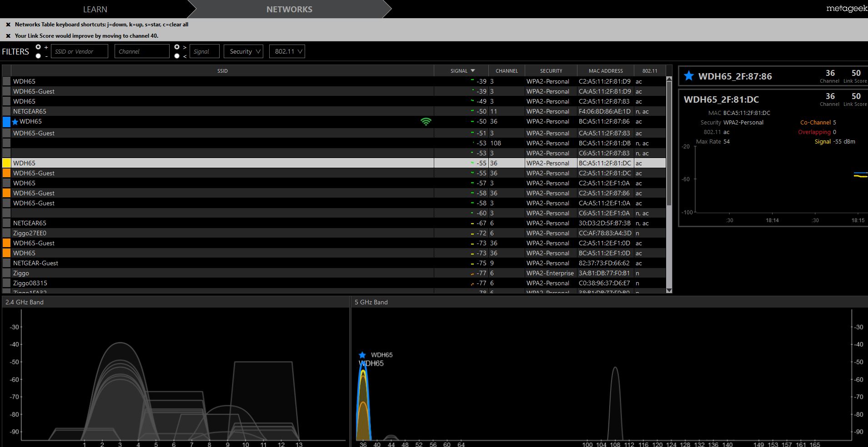868x447 pixels.
Task: Select the less-than signal radio button
Action: click(177, 56)
